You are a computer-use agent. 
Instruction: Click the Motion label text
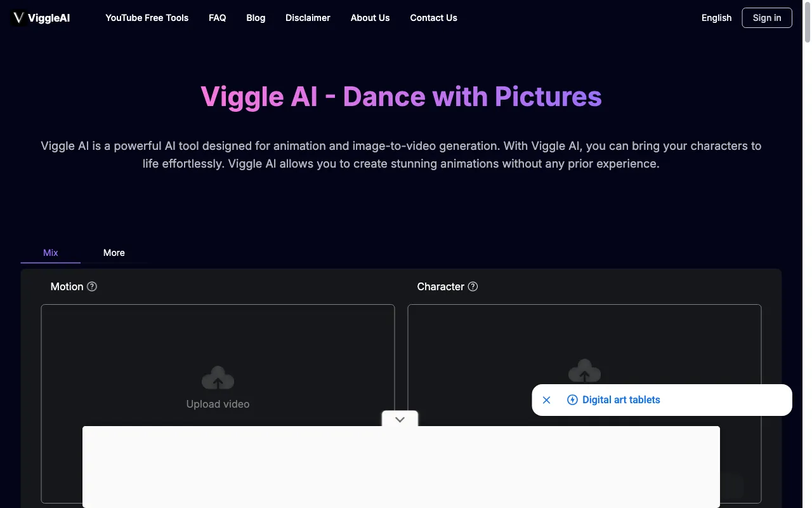point(67,286)
